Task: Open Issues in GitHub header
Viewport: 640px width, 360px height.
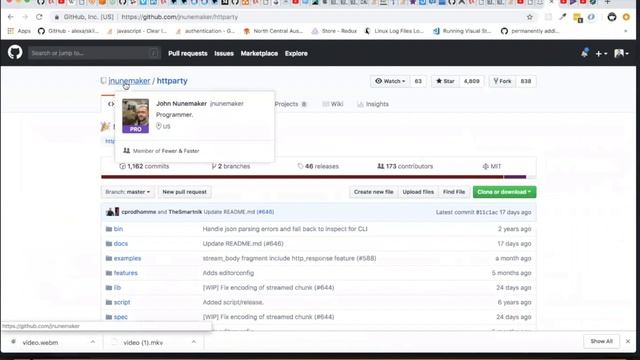Action: point(224,53)
